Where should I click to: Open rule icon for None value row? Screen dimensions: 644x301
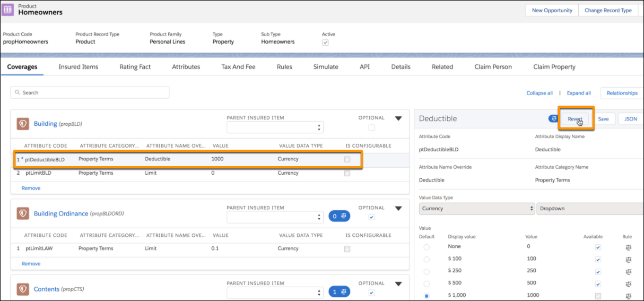[629, 247]
